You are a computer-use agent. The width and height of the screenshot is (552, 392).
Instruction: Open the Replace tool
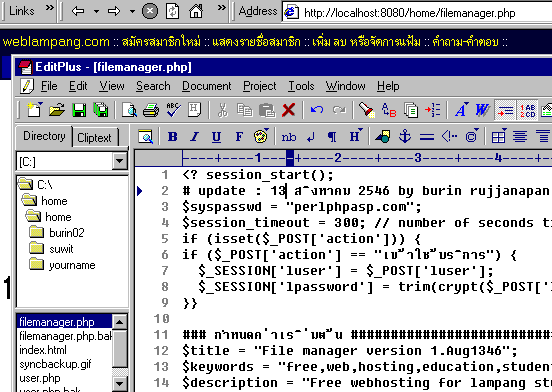tap(389, 110)
